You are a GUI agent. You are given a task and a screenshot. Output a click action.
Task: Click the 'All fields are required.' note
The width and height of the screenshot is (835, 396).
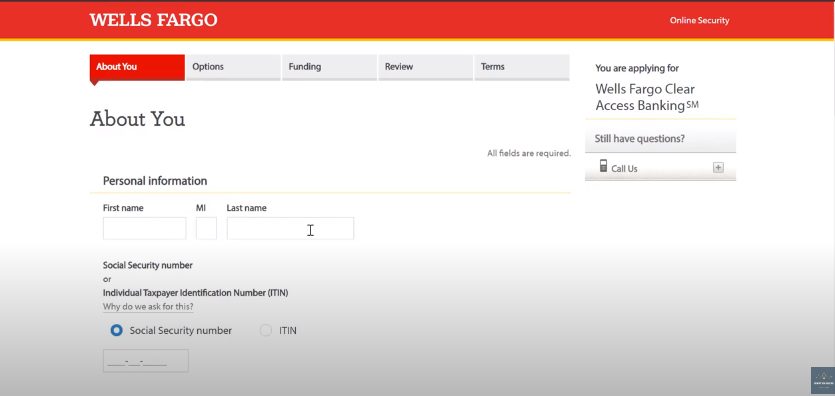click(529, 153)
